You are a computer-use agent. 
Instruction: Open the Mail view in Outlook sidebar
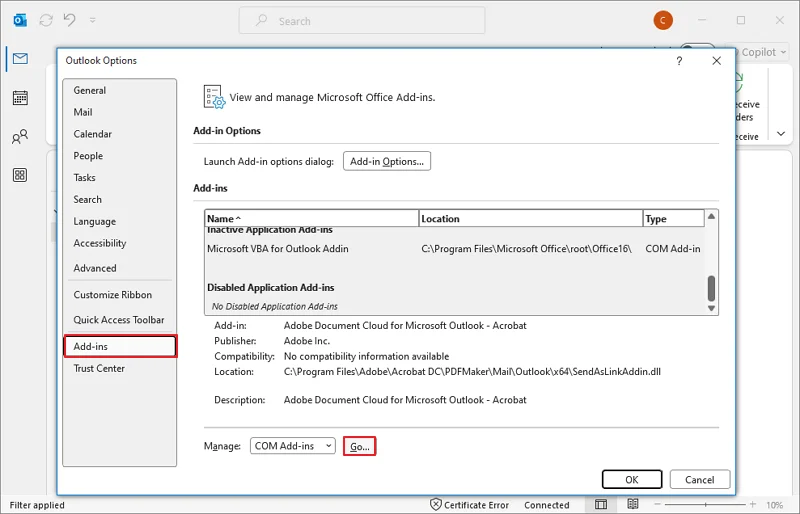coord(20,59)
